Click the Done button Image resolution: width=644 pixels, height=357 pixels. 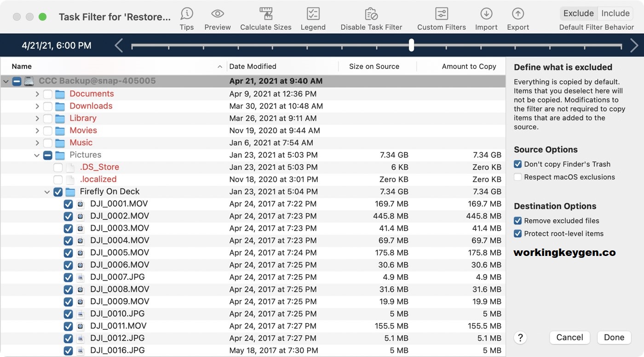coord(614,337)
